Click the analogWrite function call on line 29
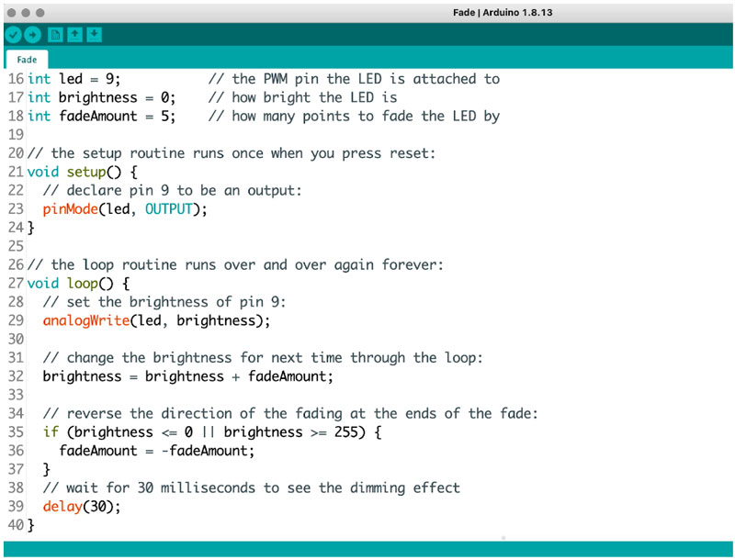 click(x=86, y=319)
